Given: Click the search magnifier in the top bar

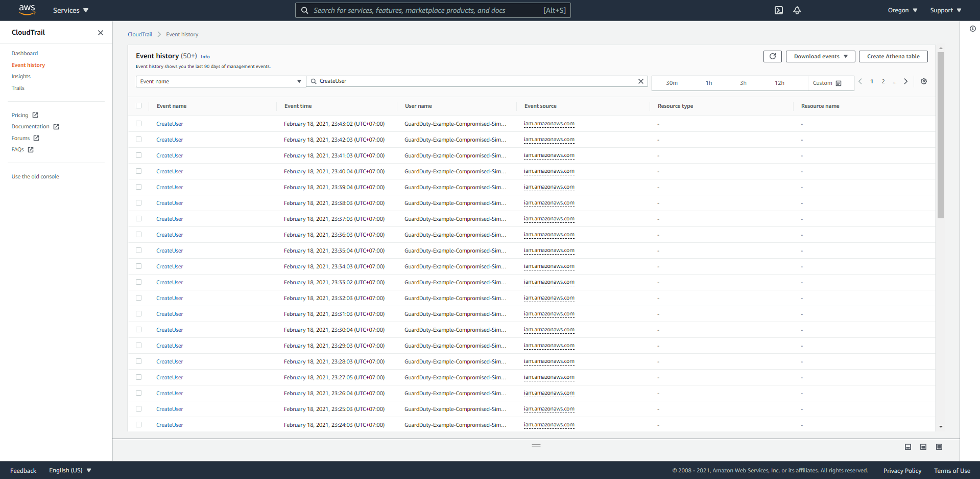Looking at the screenshot, I should coord(305,10).
